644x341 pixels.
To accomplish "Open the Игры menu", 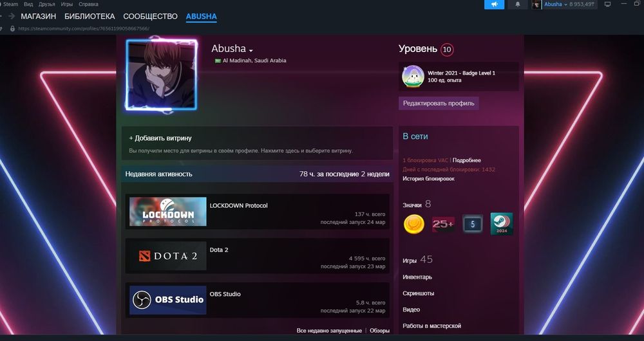I will (x=66, y=4).
